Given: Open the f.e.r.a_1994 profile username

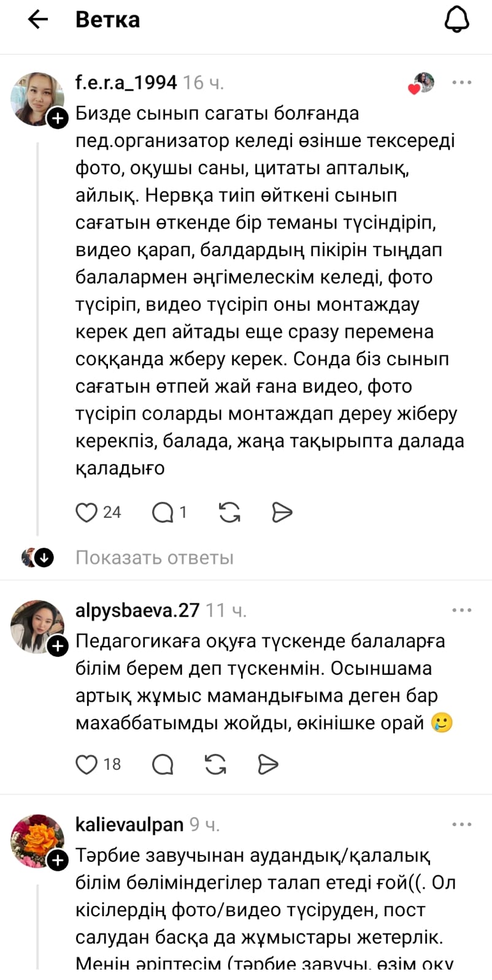Looking at the screenshot, I should coord(126,82).
